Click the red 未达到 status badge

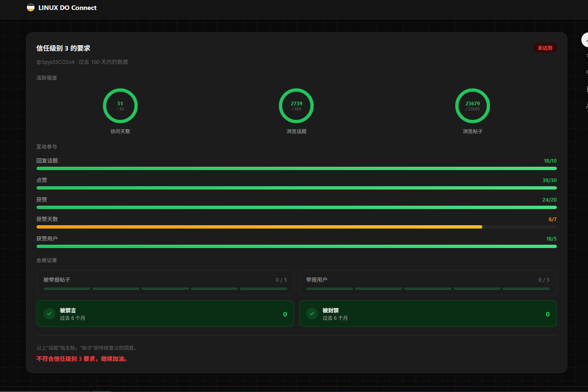(545, 48)
